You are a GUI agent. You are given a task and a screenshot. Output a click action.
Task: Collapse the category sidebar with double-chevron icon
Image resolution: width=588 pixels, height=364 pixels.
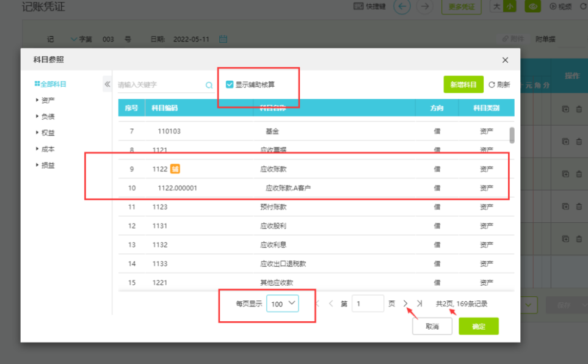coord(107,84)
